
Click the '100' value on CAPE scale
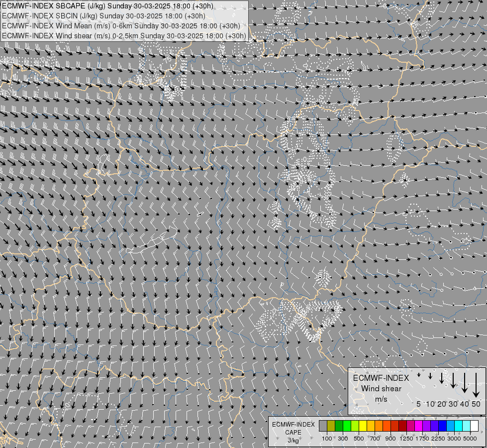pyautogui.click(x=327, y=439)
